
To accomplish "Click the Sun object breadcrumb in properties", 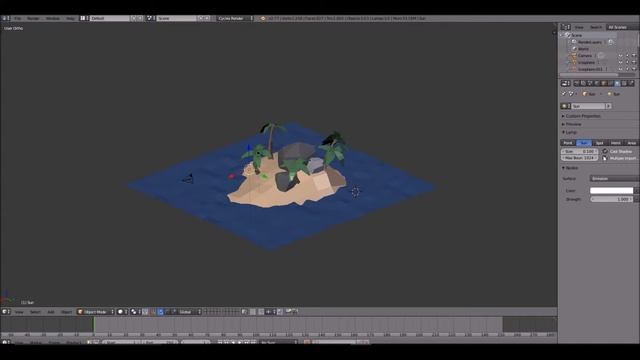I will pyautogui.click(x=589, y=94).
